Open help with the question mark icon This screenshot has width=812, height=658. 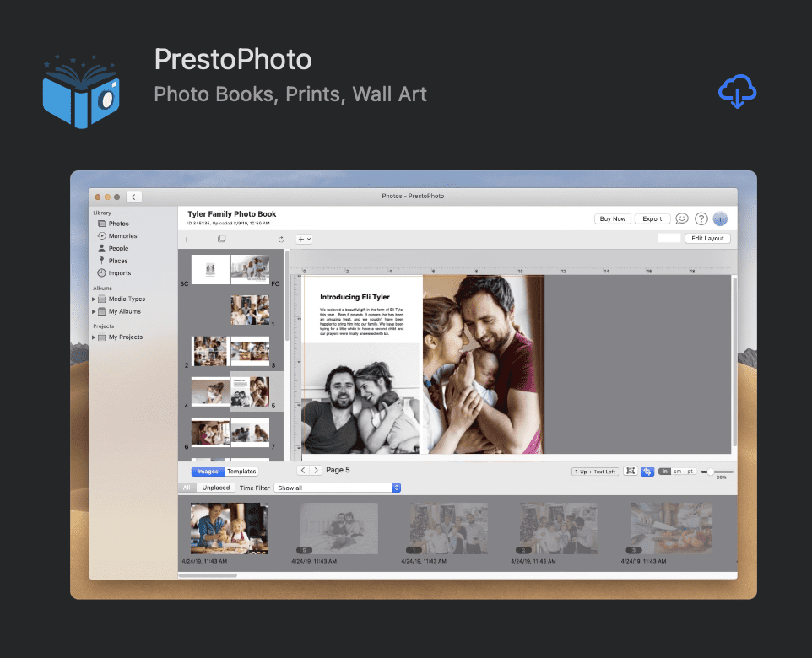point(701,219)
